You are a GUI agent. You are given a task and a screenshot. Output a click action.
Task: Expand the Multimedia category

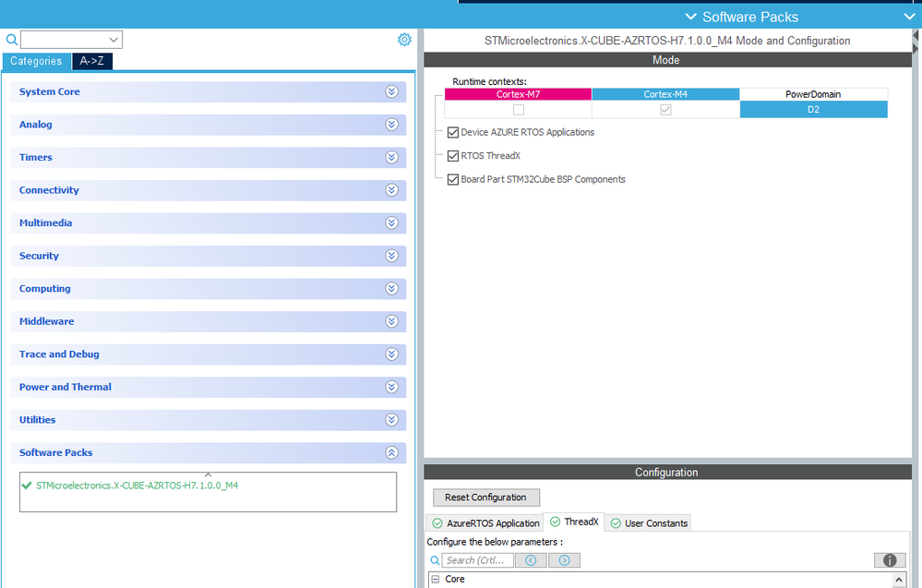tap(209, 223)
